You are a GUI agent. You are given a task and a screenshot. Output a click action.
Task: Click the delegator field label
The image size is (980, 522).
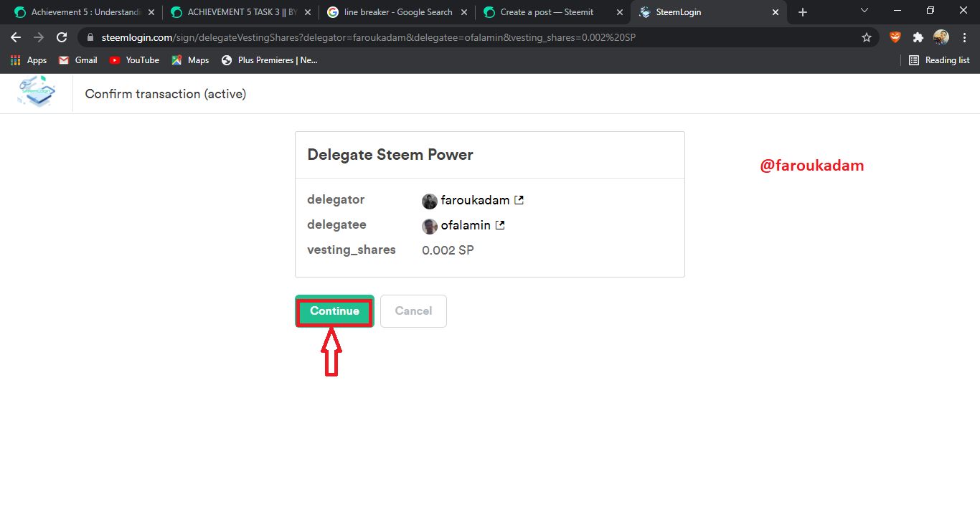click(x=336, y=199)
